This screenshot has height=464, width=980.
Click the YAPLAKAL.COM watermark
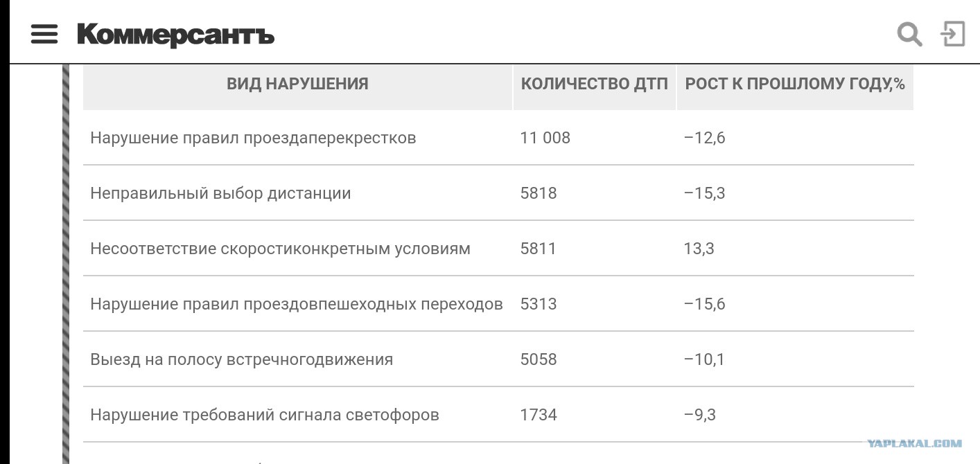914,443
